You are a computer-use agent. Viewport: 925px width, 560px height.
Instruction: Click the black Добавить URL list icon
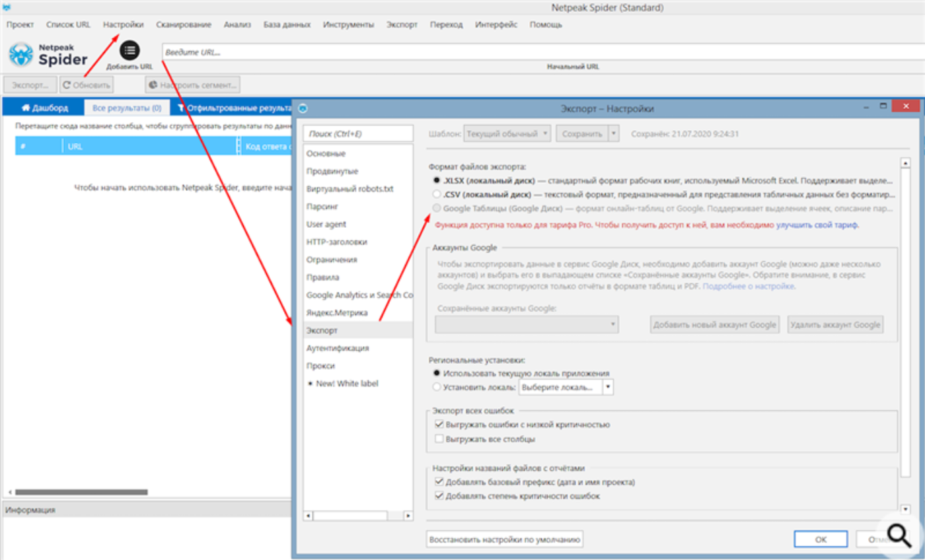pyautogui.click(x=129, y=51)
